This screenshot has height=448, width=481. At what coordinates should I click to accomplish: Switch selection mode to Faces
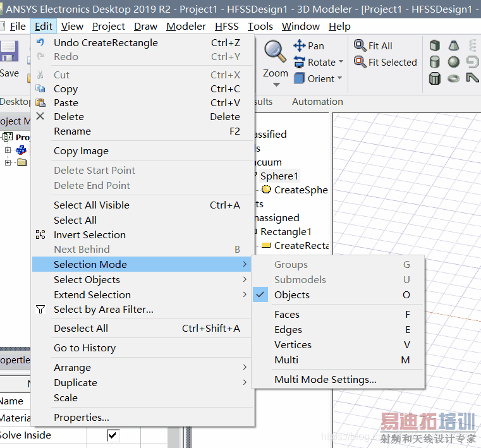338,314
